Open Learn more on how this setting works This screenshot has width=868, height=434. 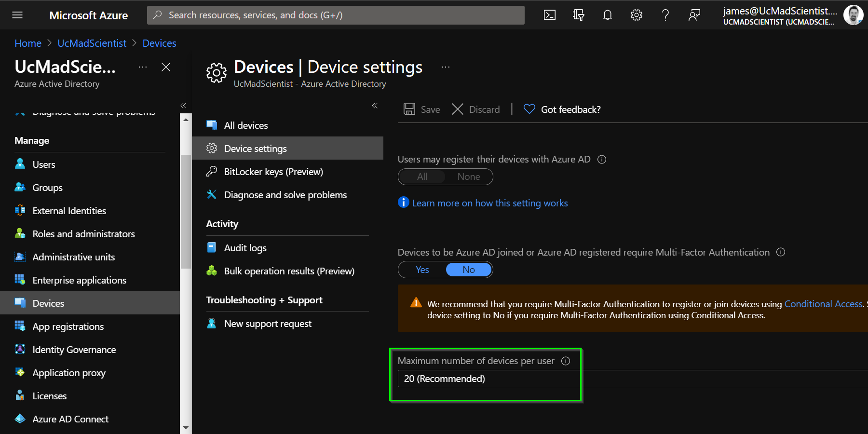click(x=490, y=203)
